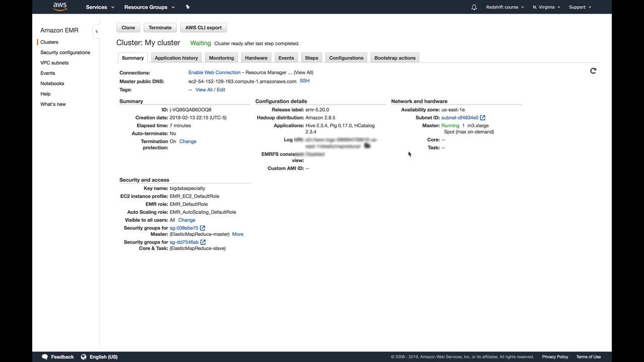Collapse the EMR sidebar with the arrow
The image size is (644, 362).
pos(96,31)
